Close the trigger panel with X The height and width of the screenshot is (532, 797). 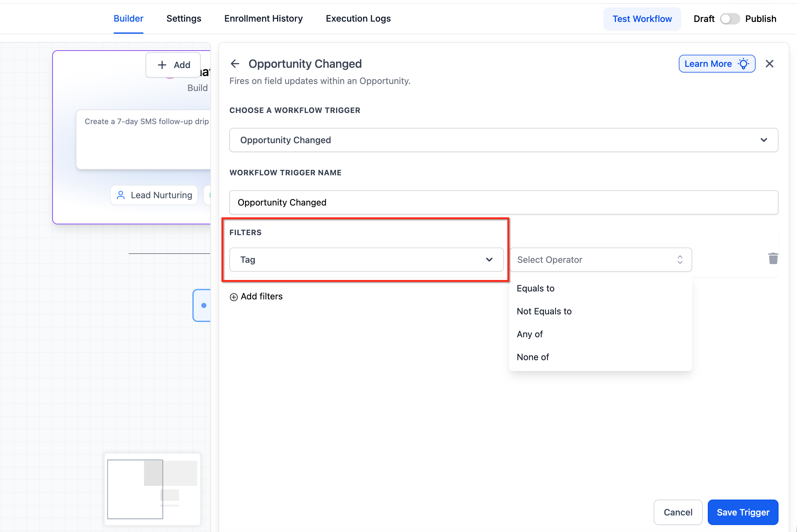click(x=769, y=64)
